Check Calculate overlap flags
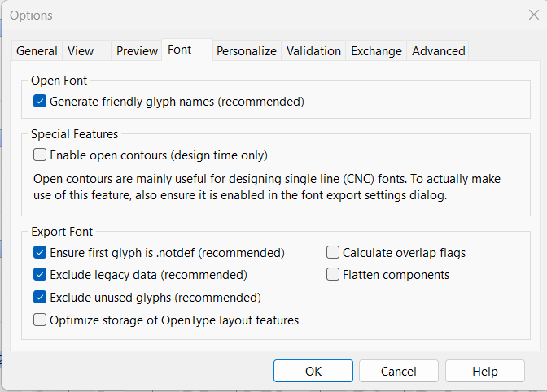 click(333, 252)
